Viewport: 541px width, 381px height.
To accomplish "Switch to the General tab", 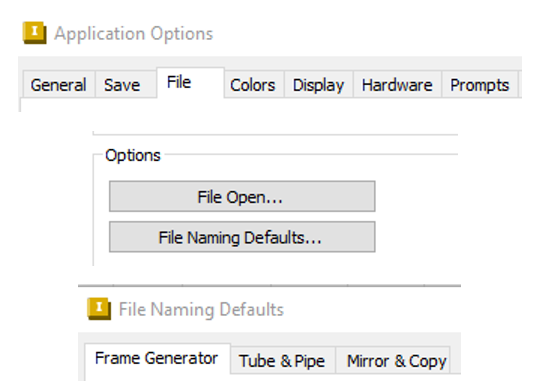I will coord(59,85).
